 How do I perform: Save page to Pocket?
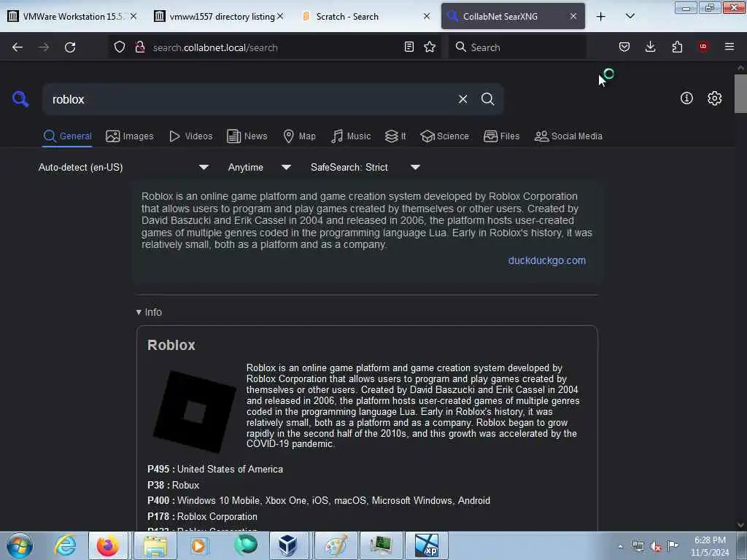(624, 47)
